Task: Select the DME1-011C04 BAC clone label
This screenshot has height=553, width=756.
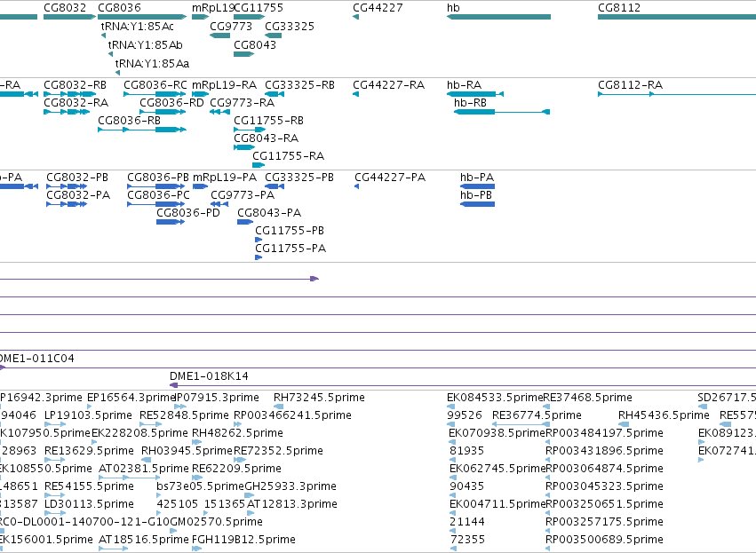Action: pyautogui.click(x=36, y=359)
